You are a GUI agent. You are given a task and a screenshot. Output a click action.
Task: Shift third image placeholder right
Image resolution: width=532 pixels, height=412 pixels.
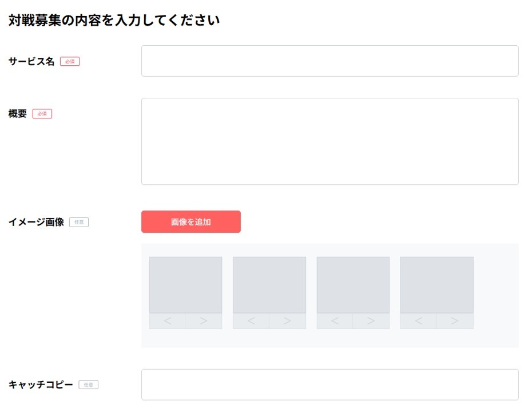[x=371, y=321]
